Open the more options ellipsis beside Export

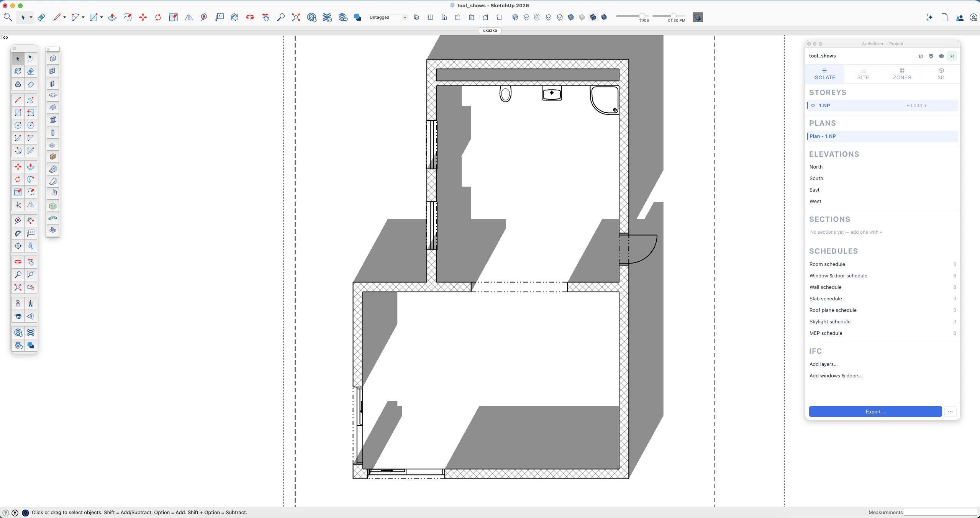(x=951, y=411)
